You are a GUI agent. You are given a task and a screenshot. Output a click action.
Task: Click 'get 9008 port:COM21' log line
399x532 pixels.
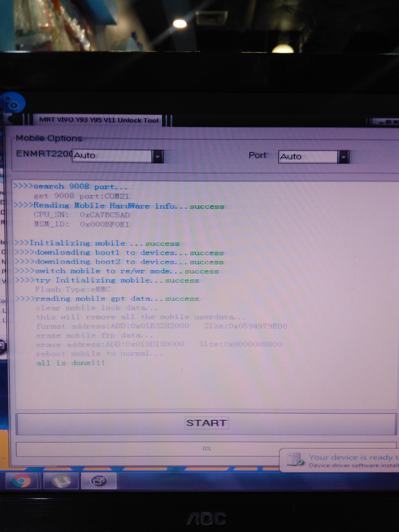[81, 196]
